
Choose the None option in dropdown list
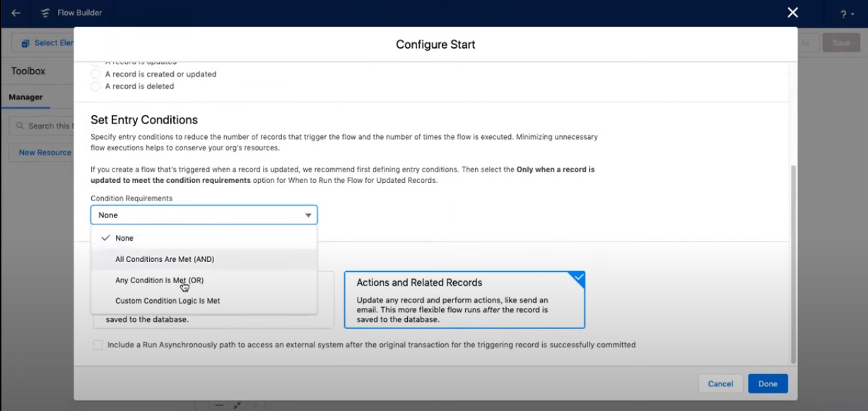pos(204,238)
